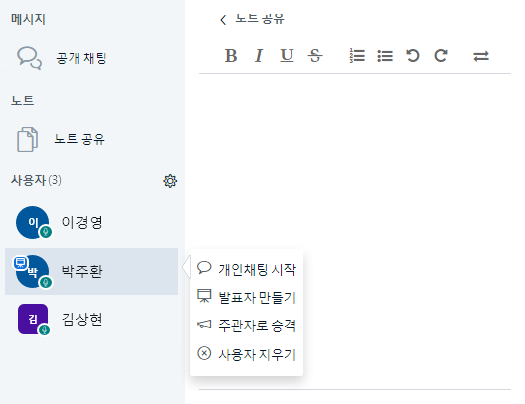Click the import/export arrows icon
The image size is (525, 404).
coord(481,56)
